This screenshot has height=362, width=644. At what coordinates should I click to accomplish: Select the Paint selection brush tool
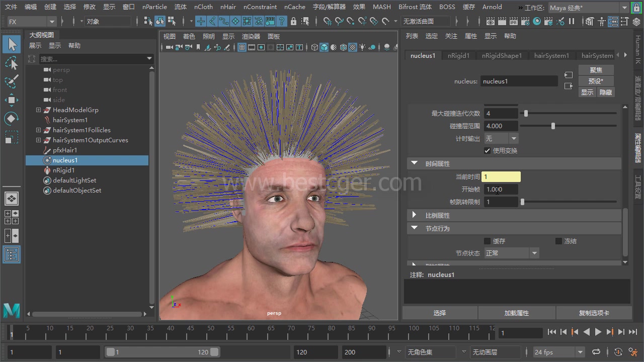click(11, 81)
